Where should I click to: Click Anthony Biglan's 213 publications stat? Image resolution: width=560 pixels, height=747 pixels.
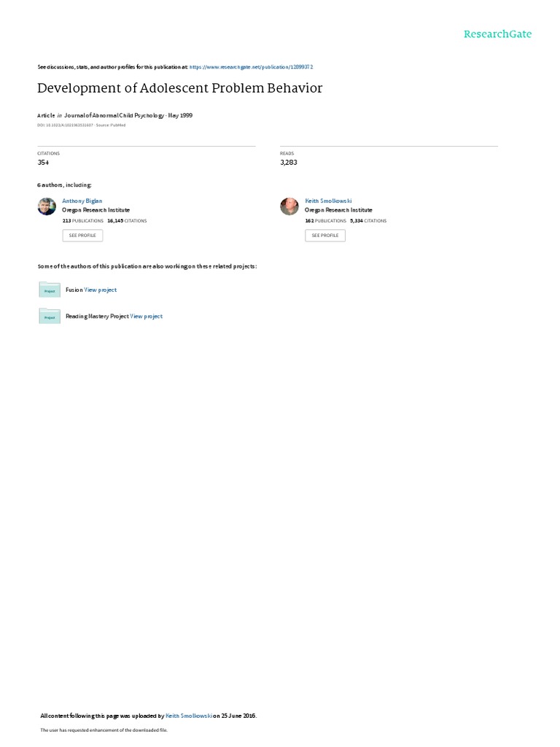coord(83,221)
